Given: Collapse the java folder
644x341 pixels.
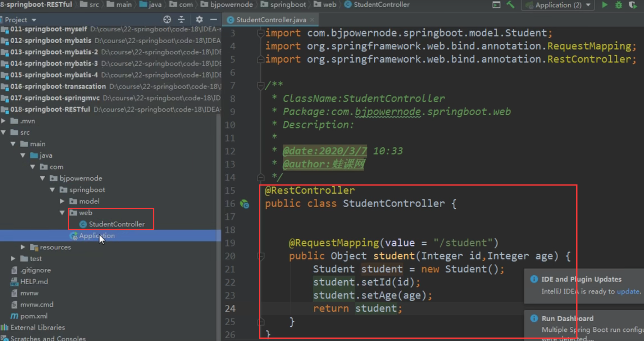Looking at the screenshot, I should click(23, 155).
